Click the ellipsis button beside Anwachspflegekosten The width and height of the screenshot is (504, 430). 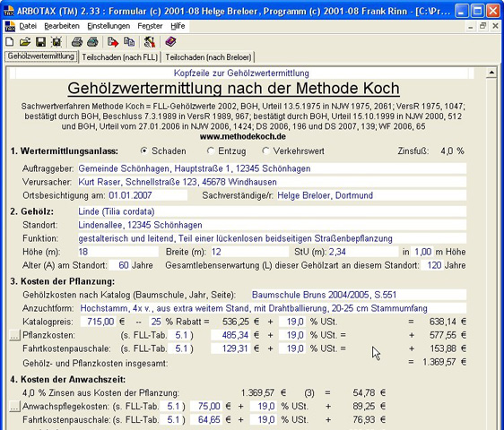(14, 407)
